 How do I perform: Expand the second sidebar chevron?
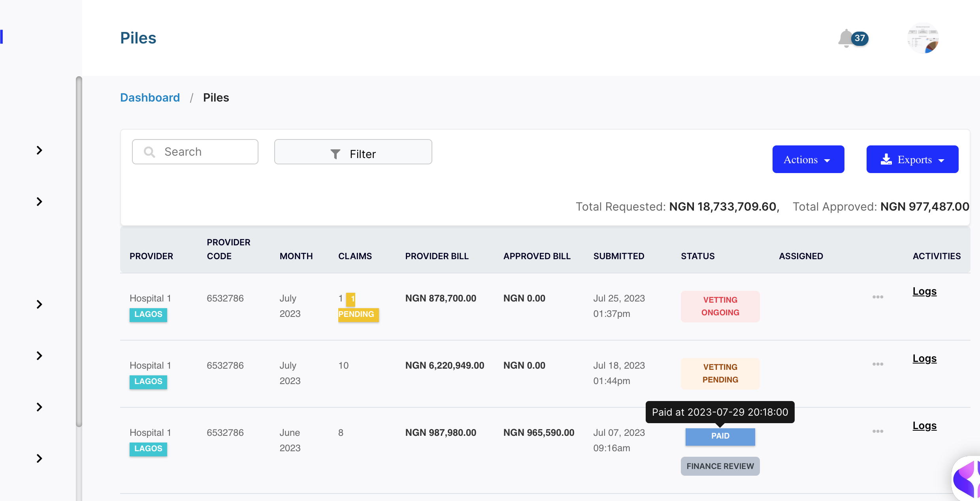[x=39, y=202]
